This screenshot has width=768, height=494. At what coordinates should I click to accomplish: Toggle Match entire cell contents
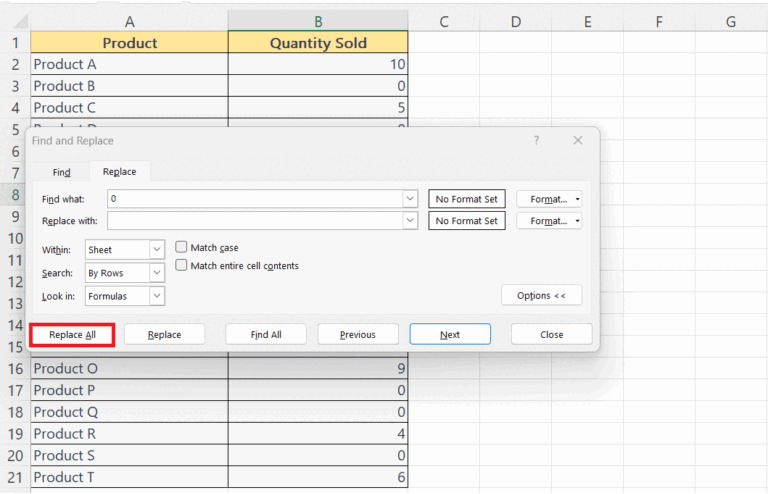182,266
